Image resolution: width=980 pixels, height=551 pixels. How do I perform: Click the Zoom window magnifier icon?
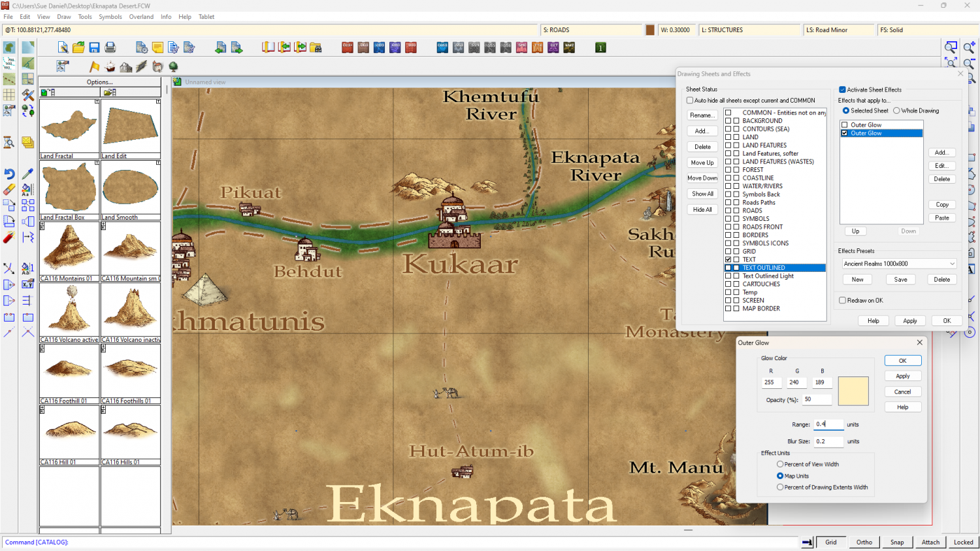951,47
